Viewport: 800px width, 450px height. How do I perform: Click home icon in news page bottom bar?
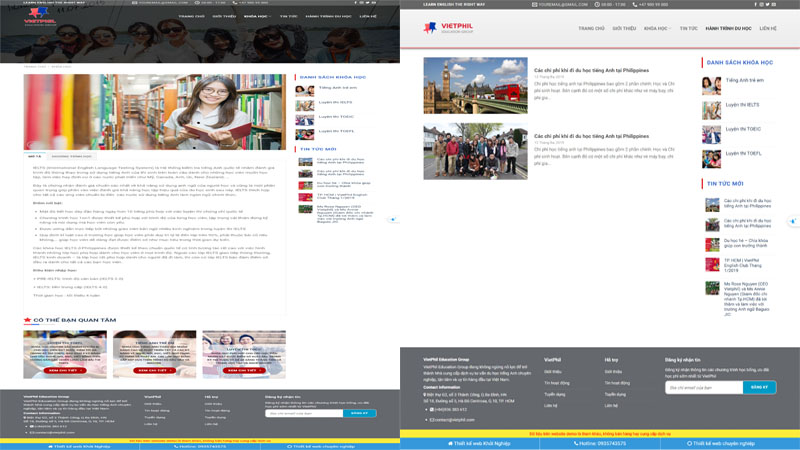(451, 443)
